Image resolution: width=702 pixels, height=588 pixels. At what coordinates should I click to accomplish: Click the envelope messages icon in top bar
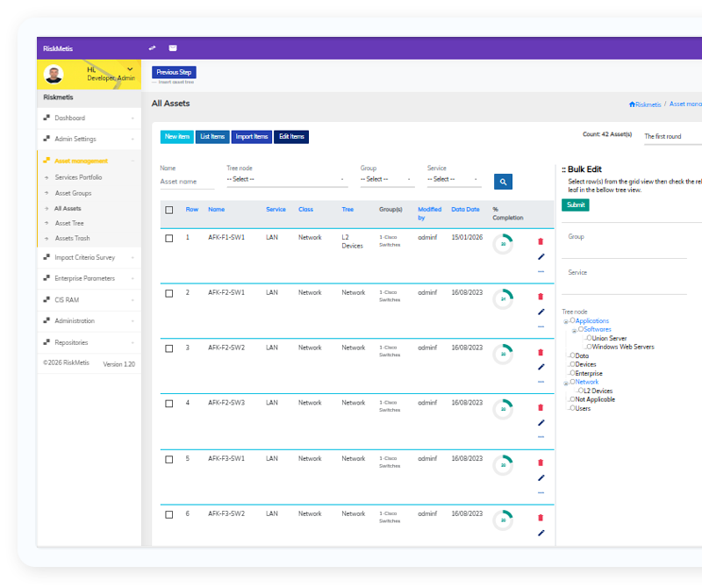click(x=173, y=48)
